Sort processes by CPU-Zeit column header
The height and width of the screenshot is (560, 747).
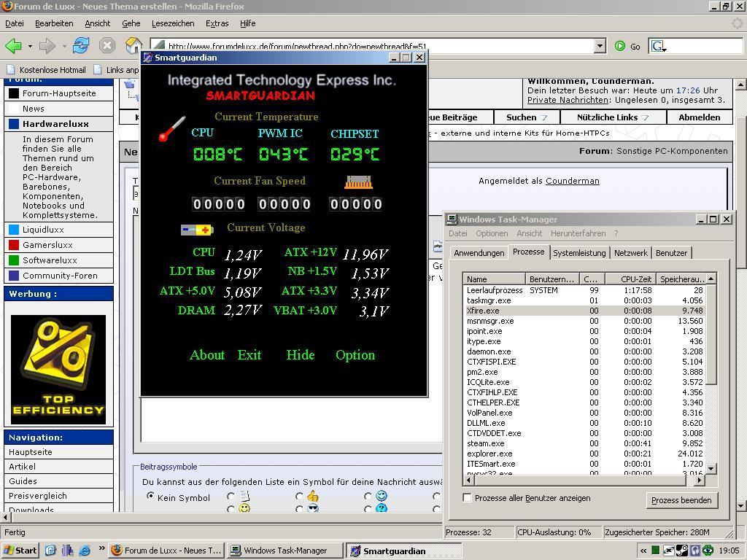click(630, 279)
